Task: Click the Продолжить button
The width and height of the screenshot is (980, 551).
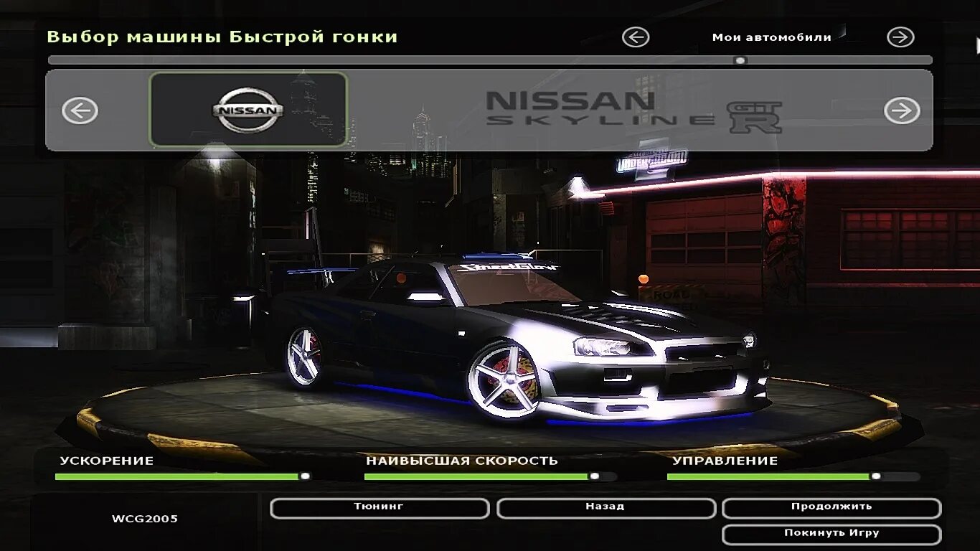Action: pyautogui.click(x=831, y=508)
